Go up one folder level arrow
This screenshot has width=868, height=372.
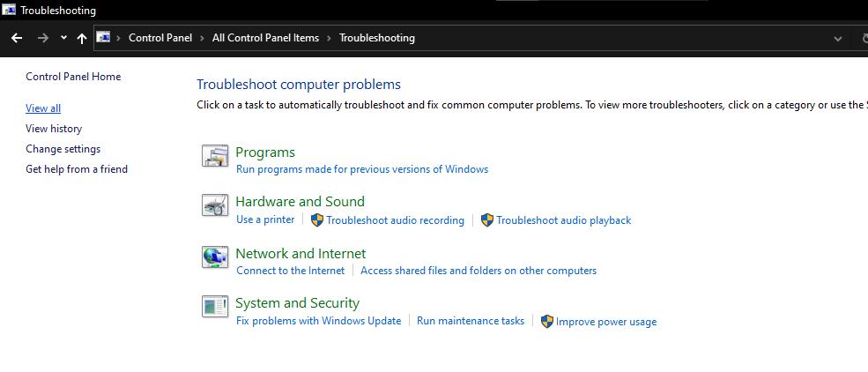pos(82,38)
